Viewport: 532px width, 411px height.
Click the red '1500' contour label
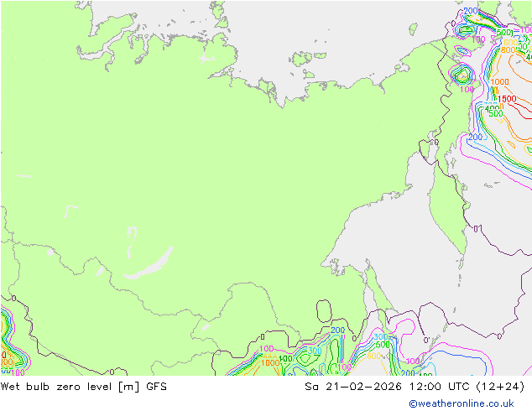click(x=507, y=99)
